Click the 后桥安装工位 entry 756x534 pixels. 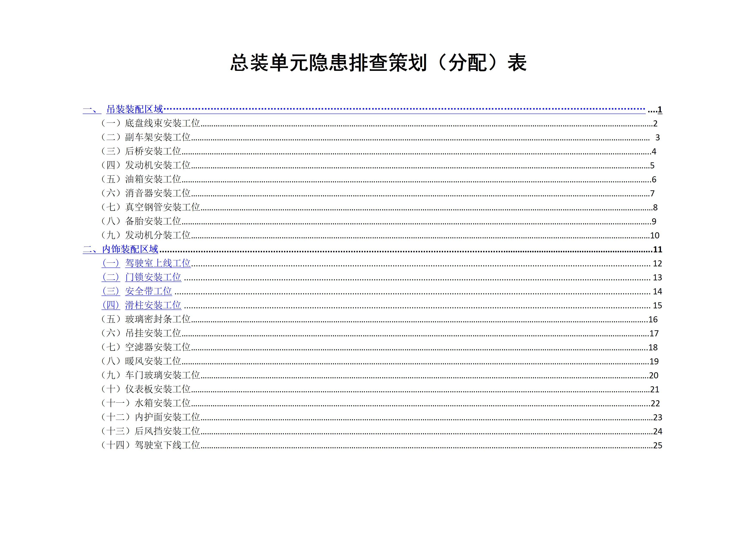point(153,151)
